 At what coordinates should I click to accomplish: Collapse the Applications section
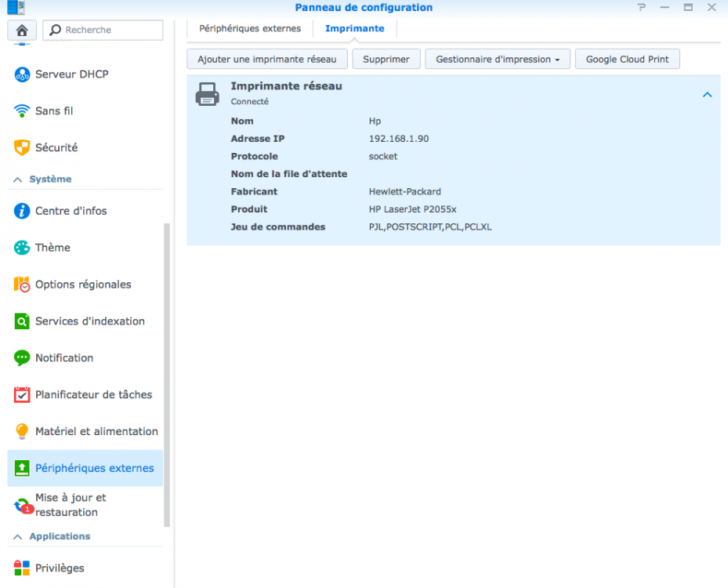18,537
